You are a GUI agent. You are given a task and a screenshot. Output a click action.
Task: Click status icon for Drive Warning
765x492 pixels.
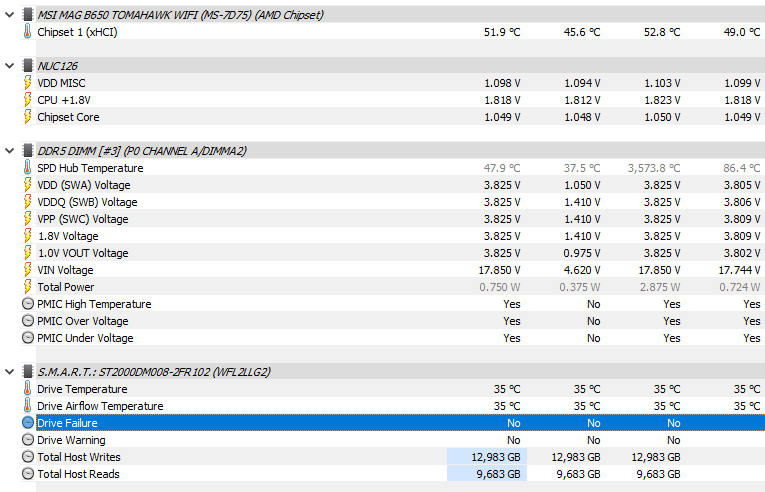pyautogui.click(x=28, y=440)
